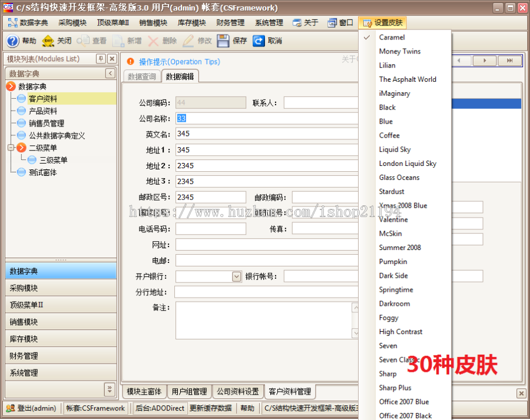Open the 帮助 (Help) toolbar icon

[13, 41]
